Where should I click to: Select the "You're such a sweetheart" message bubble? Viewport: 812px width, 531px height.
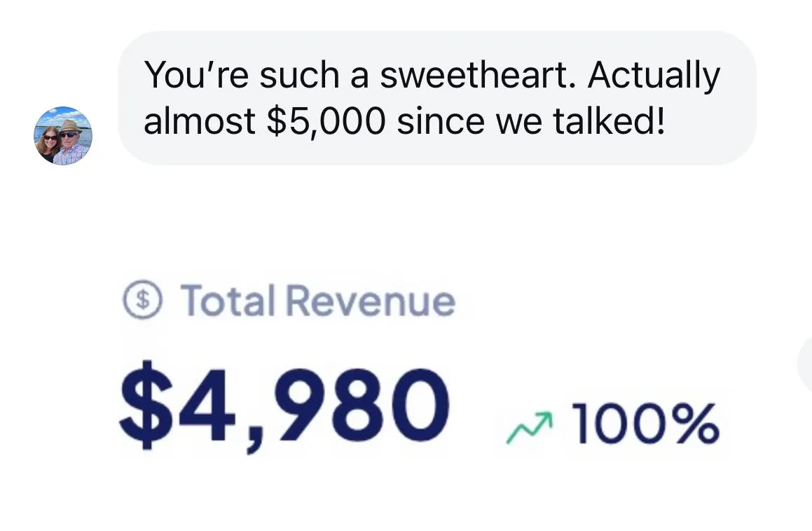(437, 98)
